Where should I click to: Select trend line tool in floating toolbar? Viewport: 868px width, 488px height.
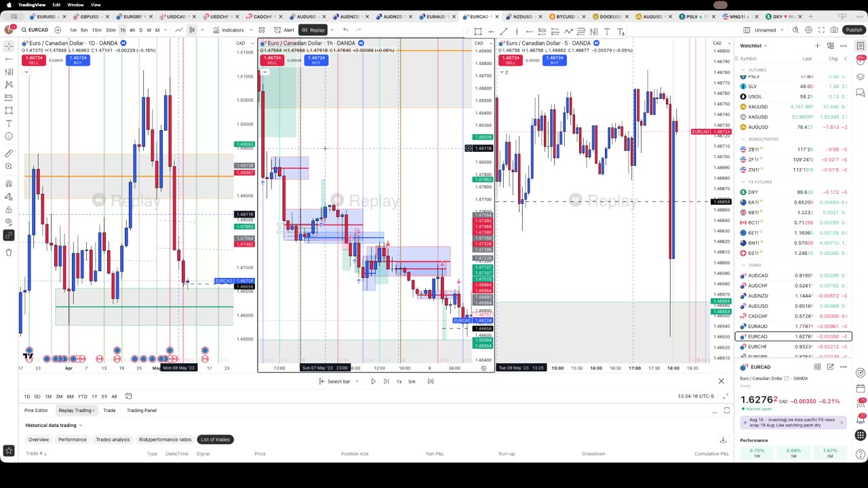[504, 31]
